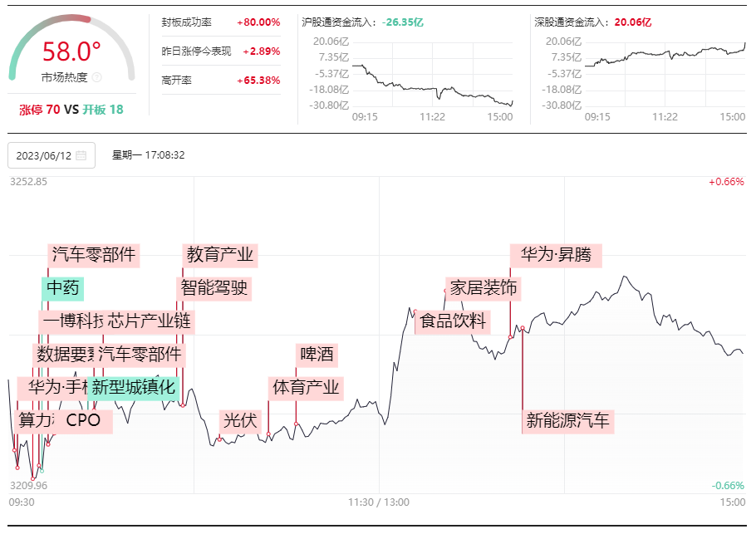Select the 2023/06/12 date picker field
The image size is (756, 534).
click(52, 155)
